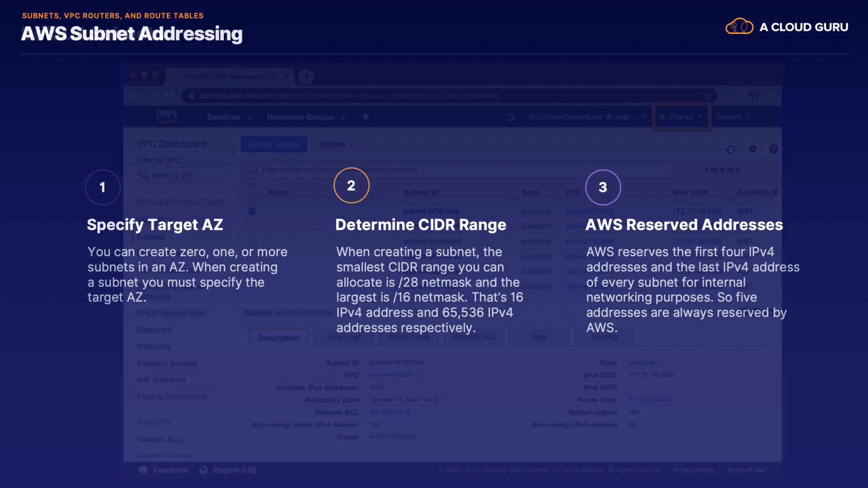Click the help question mark icon

coord(773,149)
